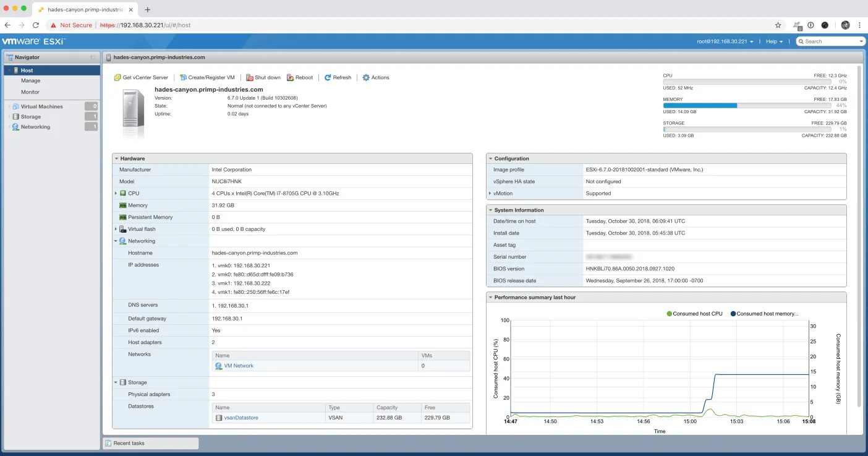Expand the vMotion row
The width and height of the screenshot is (868, 456).
490,193
